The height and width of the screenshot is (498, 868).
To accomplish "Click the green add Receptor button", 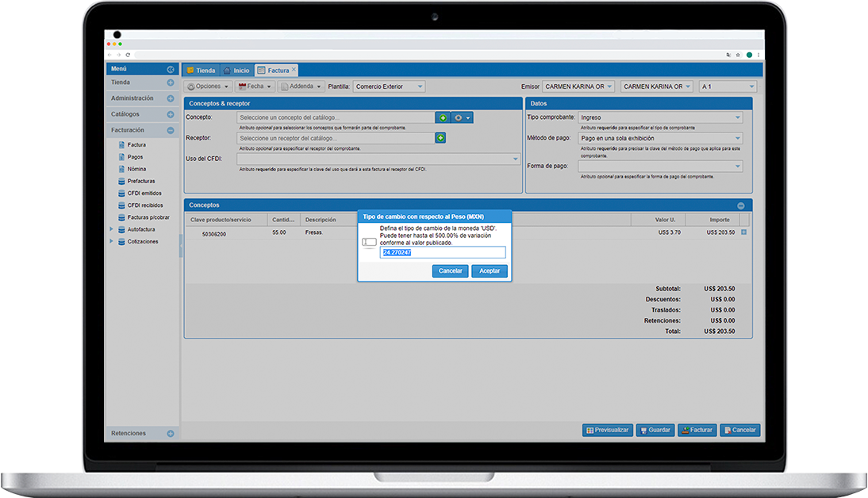I will (x=440, y=138).
